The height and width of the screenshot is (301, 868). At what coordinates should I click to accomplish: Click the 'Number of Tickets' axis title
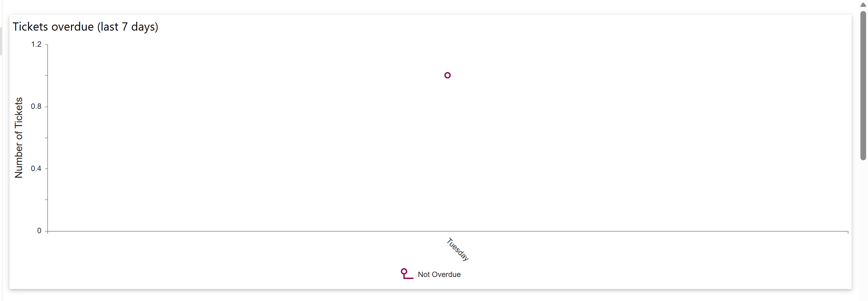[19, 138]
